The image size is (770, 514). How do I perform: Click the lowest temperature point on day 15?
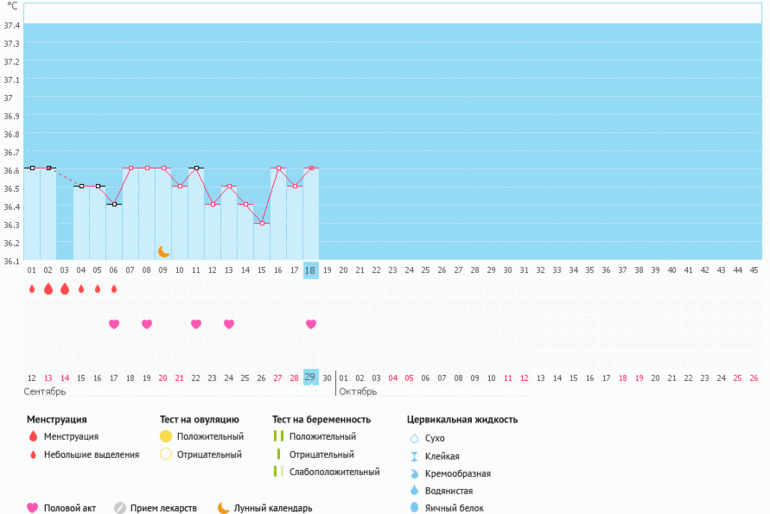pos(262,223)
